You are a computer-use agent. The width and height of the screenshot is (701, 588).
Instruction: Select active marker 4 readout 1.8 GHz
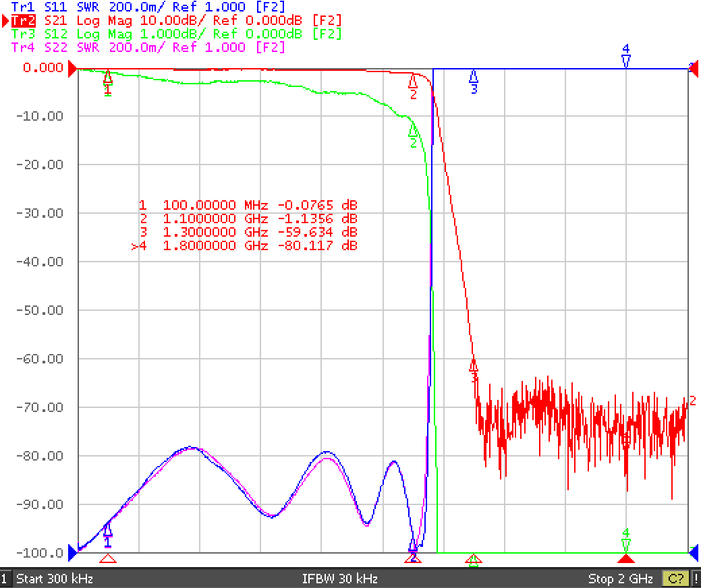coord(244,245)
